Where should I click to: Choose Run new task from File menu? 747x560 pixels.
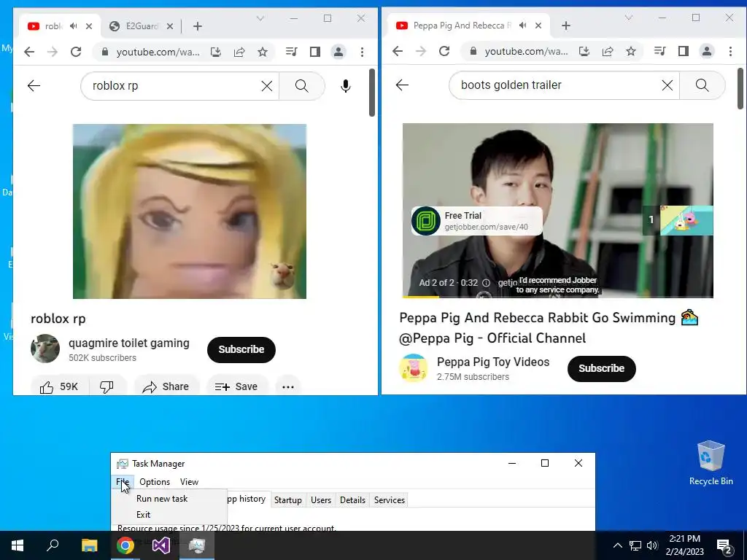point(162,499)
